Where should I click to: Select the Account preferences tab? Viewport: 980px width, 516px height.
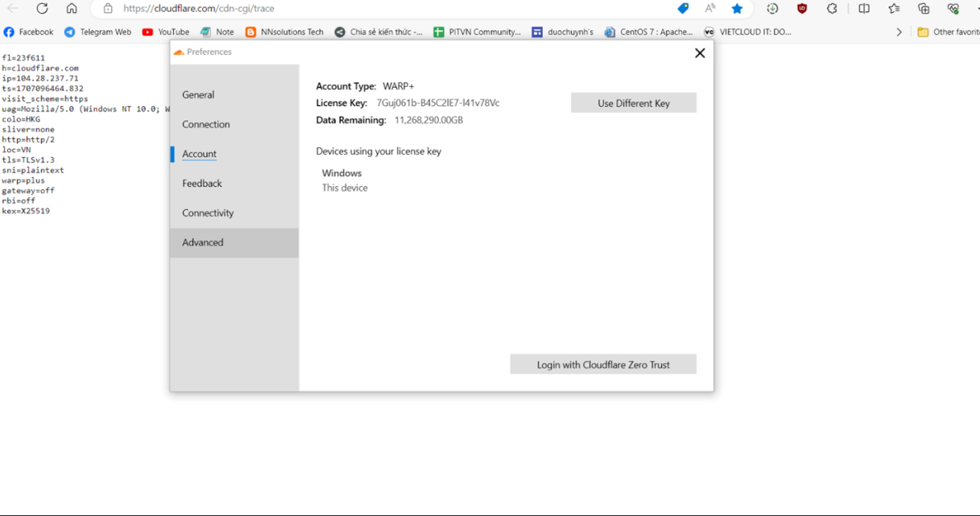[x=234, y=154]
